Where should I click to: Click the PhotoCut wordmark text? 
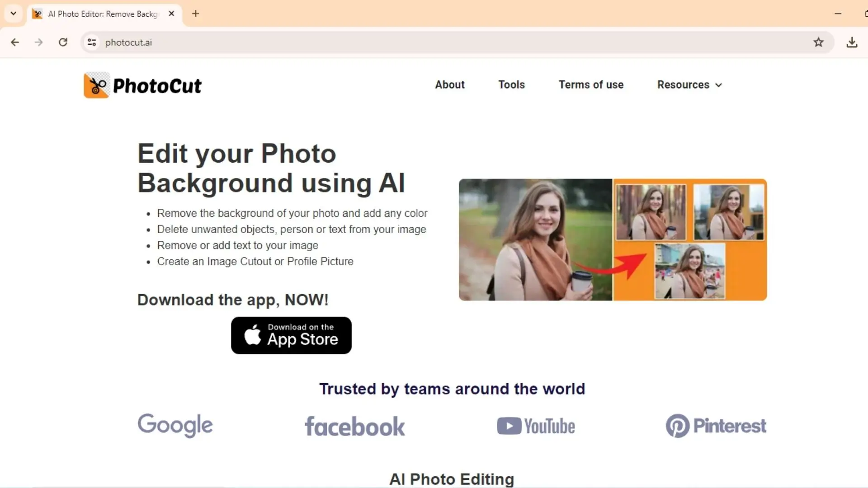click(x=157, y=86)
